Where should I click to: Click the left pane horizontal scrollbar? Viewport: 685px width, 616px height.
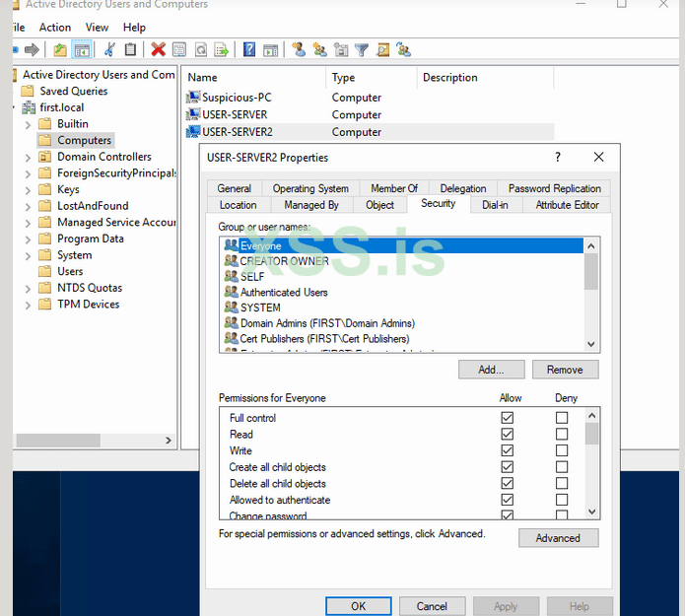click(x=89, y=441)
